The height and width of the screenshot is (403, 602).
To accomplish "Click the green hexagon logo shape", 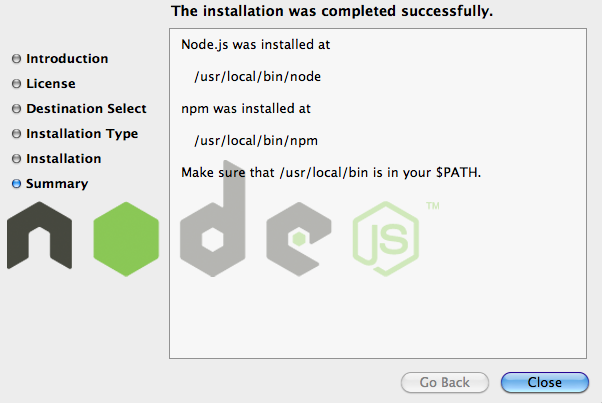I will click(x=126, y=239).
